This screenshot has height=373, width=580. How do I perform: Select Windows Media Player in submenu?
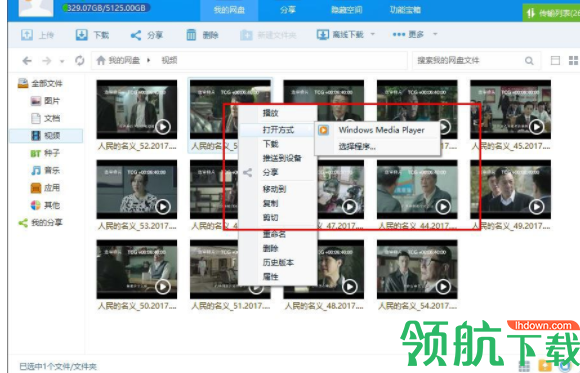pos(378,130)
